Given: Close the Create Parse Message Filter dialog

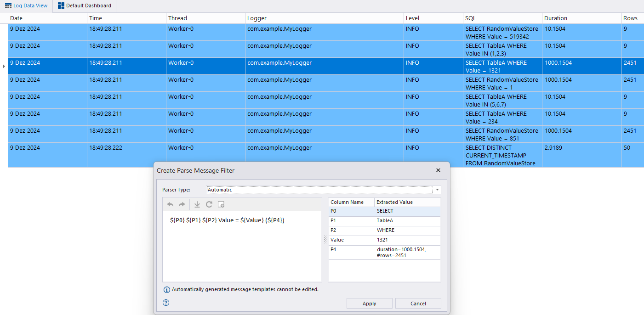Looking at the screenshot, I should click(438, 170).
